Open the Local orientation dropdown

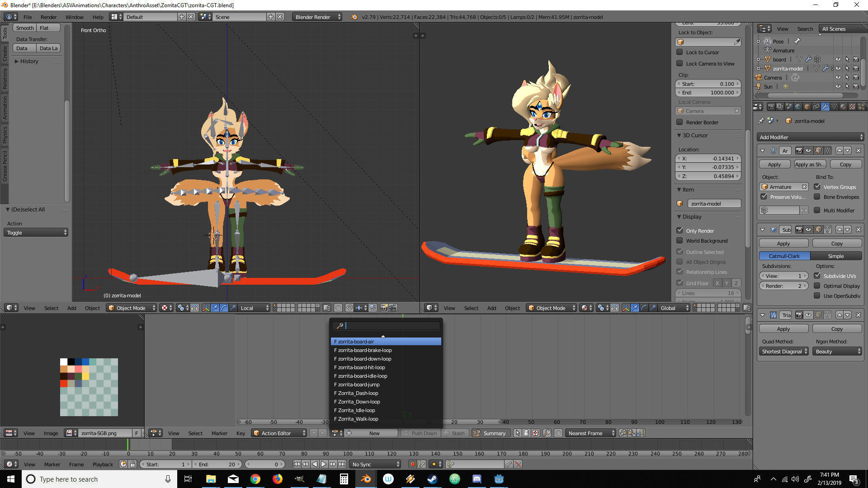pos(254,308)
